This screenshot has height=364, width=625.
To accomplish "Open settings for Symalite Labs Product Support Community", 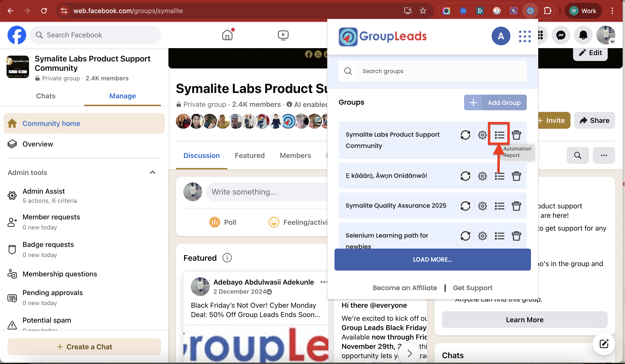I will tap(482, 135).
